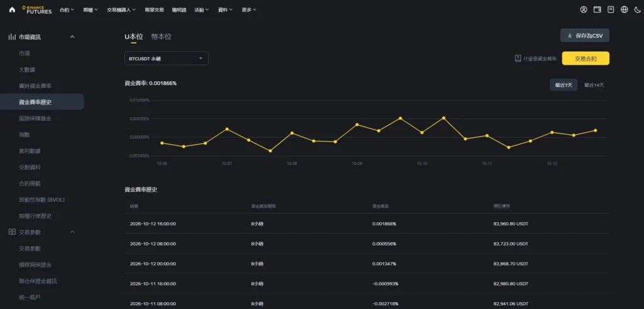Select the 最近7天 range toggle

(x=563, y=85)
